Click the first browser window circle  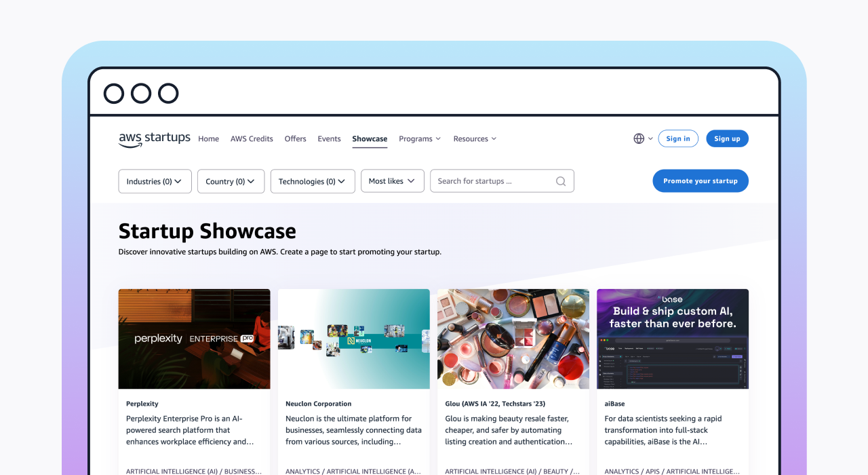click(x=113, y=93)
